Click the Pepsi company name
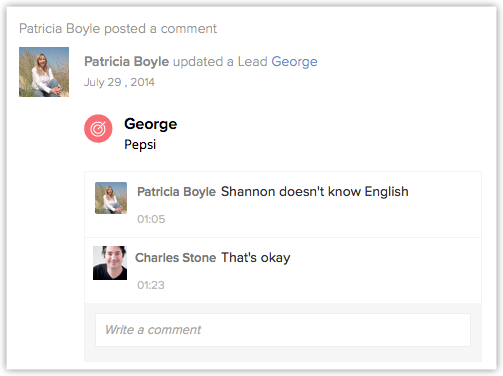Viewport: 503px width, 376px height. (x=140, y=145)
